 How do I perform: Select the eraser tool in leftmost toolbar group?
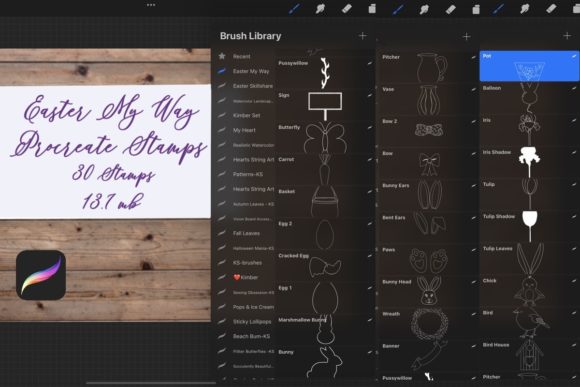point(347,9)
